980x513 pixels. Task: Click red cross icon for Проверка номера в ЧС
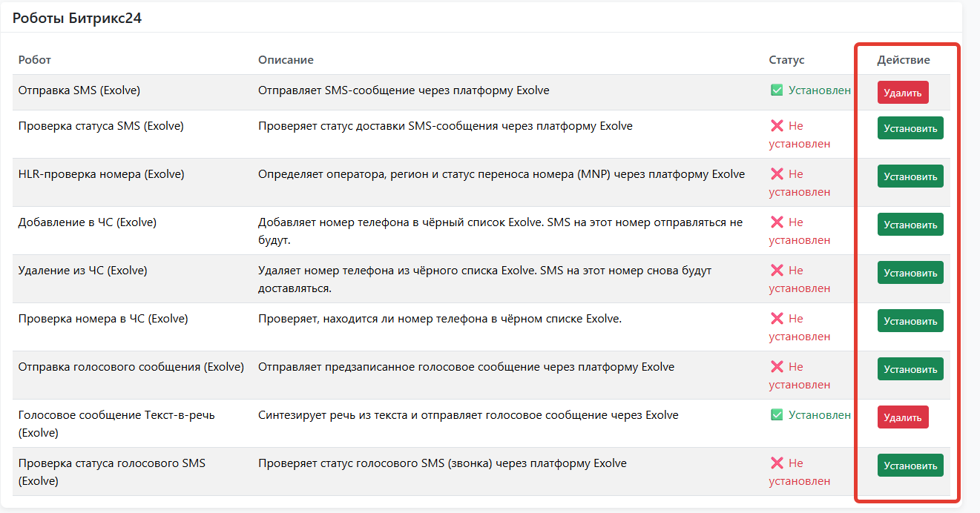pos(777,318)
